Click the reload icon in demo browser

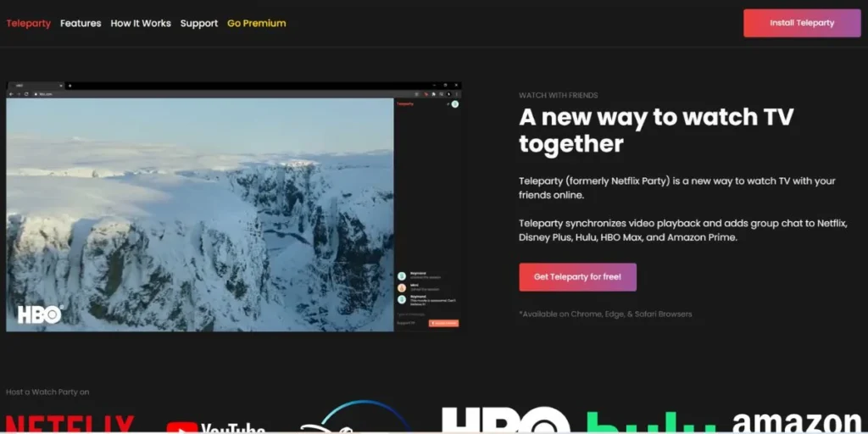click(x=26, y=94)
